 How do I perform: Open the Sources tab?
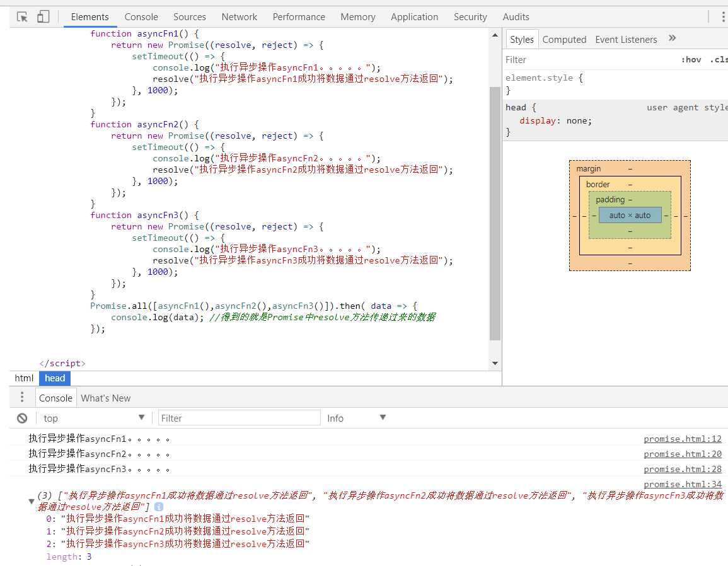(190, 17)
